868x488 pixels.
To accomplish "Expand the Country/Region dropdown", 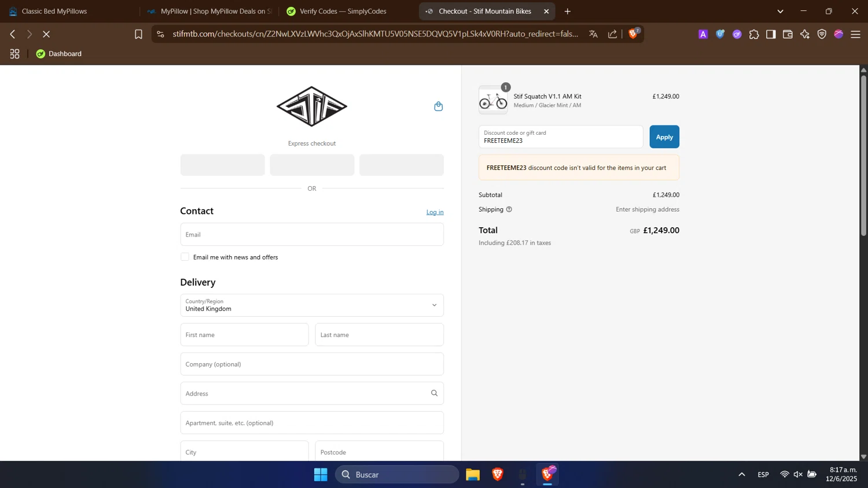I will 312,305.
